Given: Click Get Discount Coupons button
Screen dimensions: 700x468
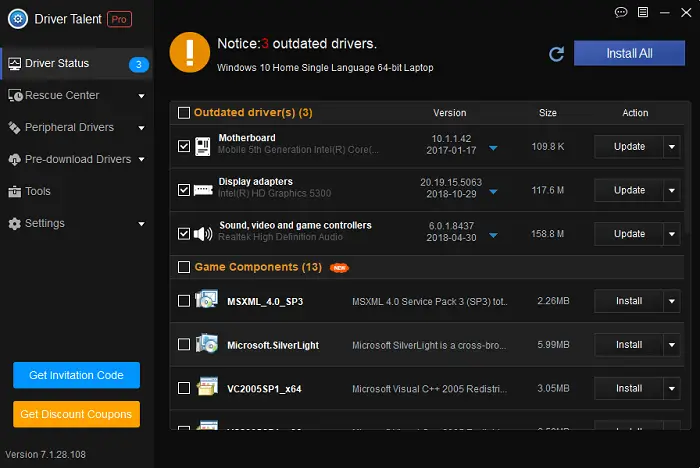Looking at the screenshot, I should tap(76, 414).
